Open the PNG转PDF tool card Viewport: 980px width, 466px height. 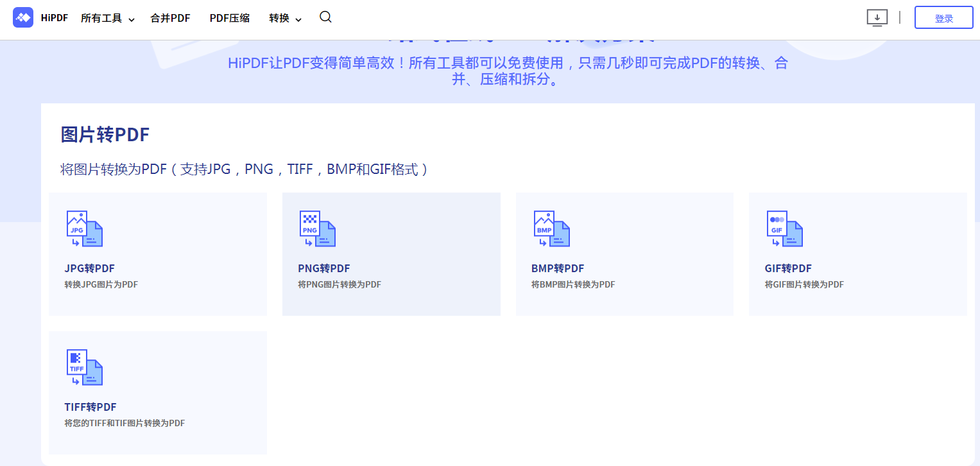(x=391, y=254)
